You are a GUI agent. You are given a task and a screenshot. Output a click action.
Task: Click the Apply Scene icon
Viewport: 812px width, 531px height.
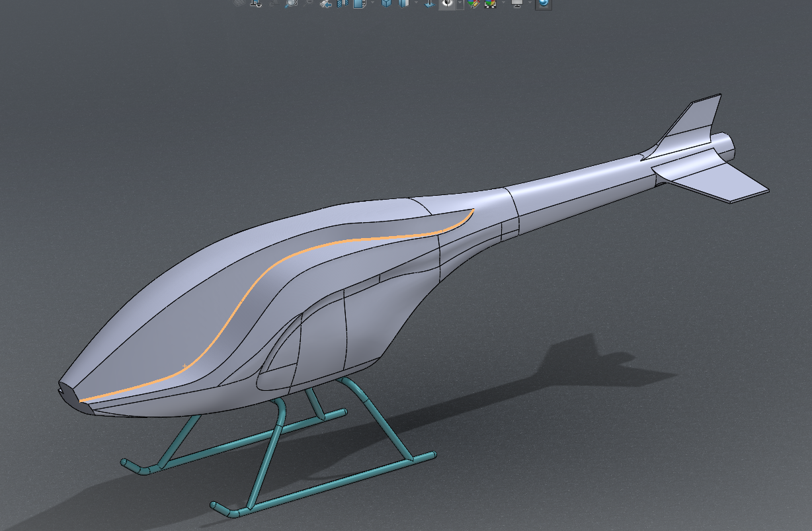tap(490, 3)
